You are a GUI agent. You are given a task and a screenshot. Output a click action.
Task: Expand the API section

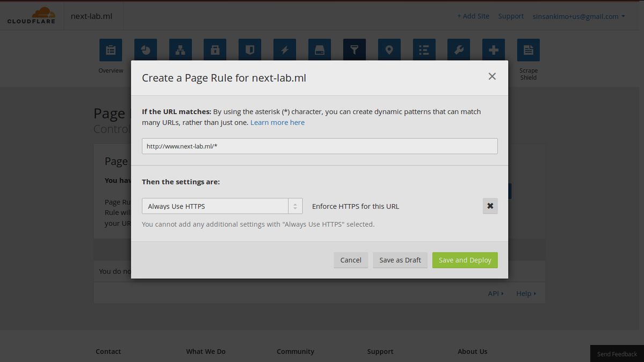(495, 293)
